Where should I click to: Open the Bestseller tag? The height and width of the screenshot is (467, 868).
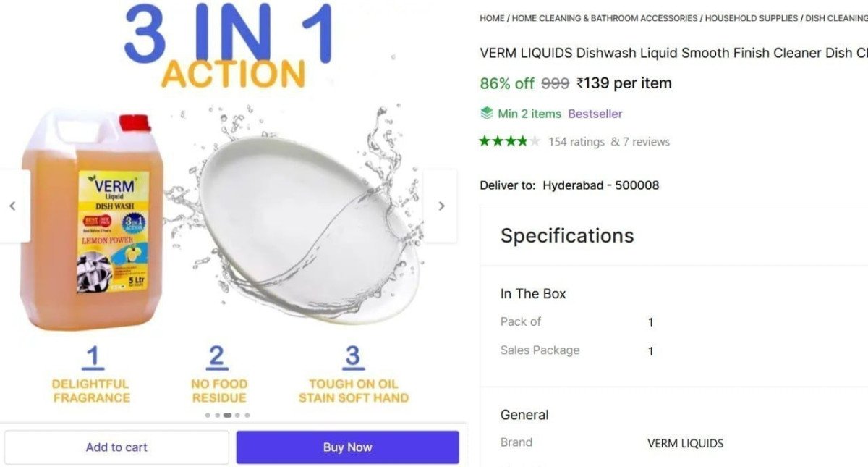coord(596,114)
